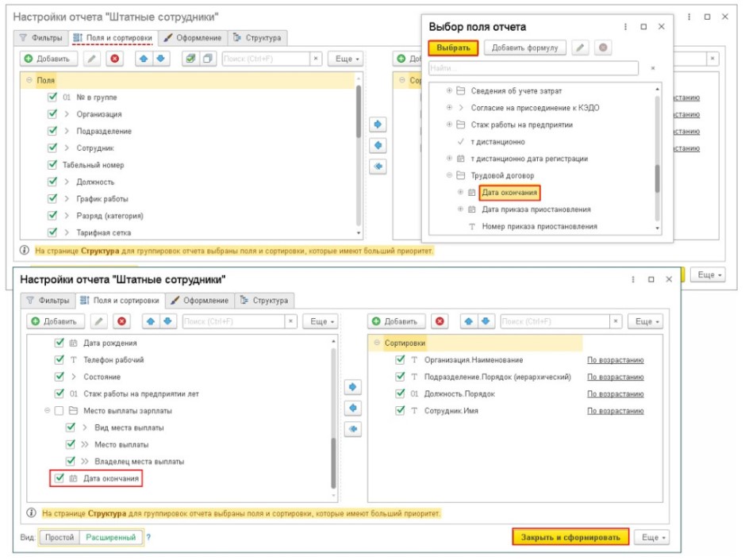Click По возрастанию link for Должность.Порядок
Image resolution: width=745 pixels, height=560 pixels.
tap(616, 393)
